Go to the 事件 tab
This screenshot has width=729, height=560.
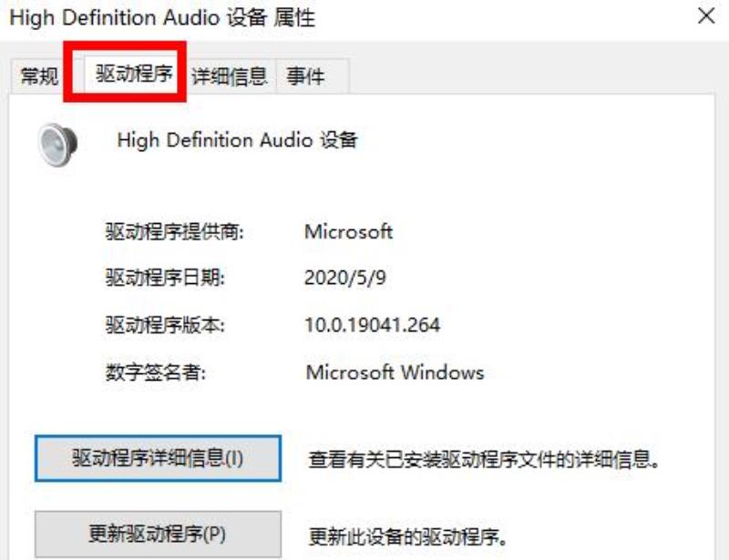click(x=305, y=76)
